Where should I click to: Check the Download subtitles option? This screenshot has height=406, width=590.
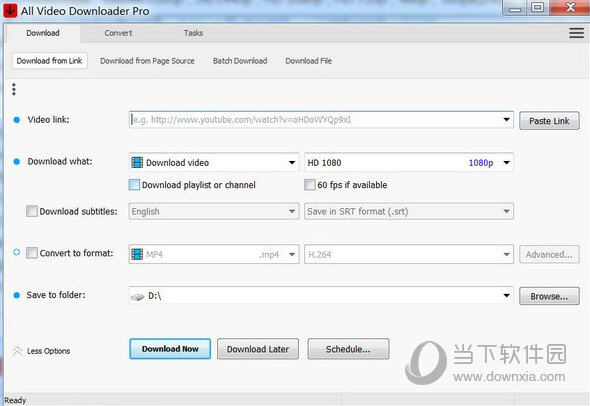32,211
